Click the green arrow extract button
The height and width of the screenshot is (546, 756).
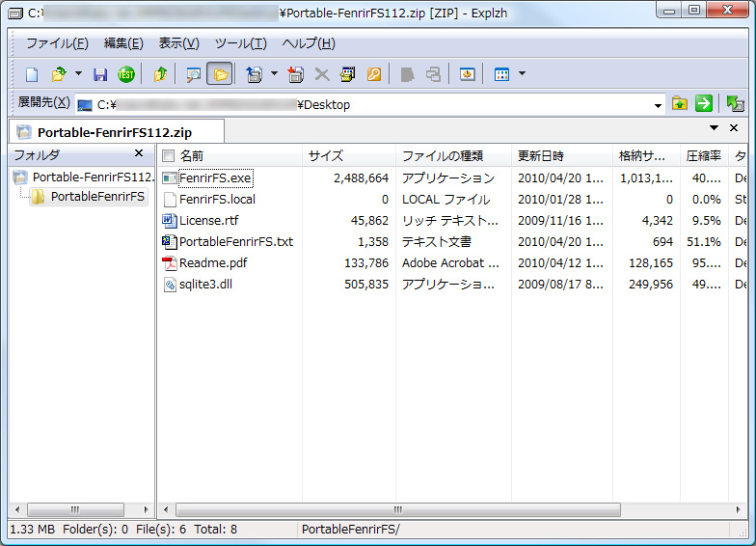pos(704,103)
